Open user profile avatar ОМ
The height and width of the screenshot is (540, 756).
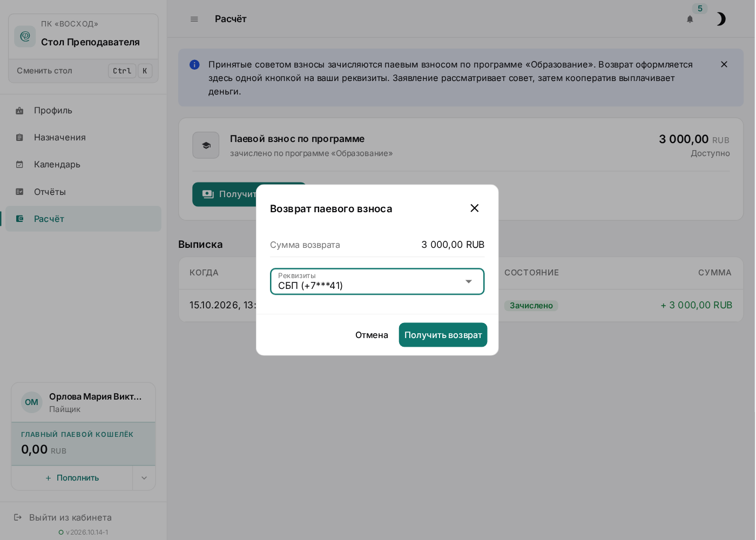[x=32, y=402]
